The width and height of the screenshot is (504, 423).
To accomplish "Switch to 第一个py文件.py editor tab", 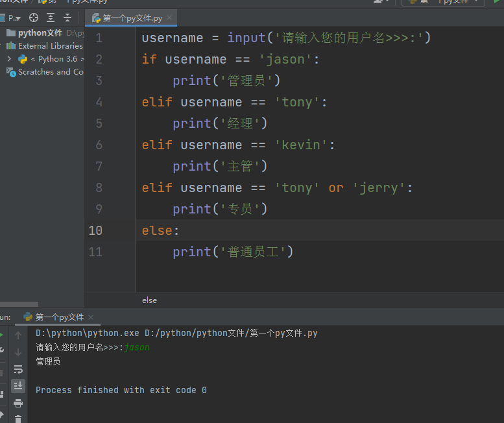I will (132, 18).
